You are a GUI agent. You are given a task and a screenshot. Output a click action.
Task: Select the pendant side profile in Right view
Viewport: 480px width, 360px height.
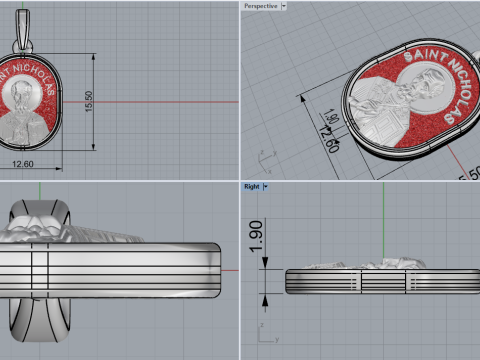tap(383, 281)
